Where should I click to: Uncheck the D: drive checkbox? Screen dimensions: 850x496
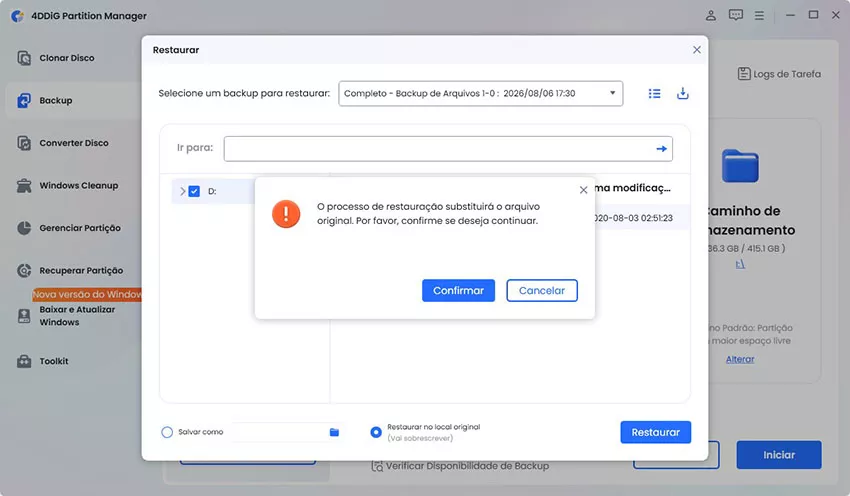(194, 191)
